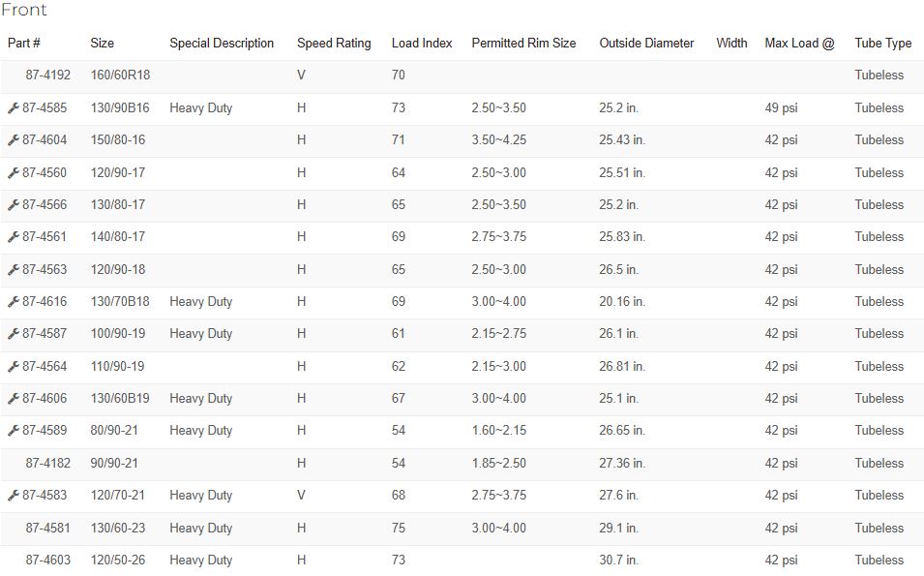This screenshot has height=576, width=924.
Task: Click the Load Index column header
Action: [x=422, y=43]
